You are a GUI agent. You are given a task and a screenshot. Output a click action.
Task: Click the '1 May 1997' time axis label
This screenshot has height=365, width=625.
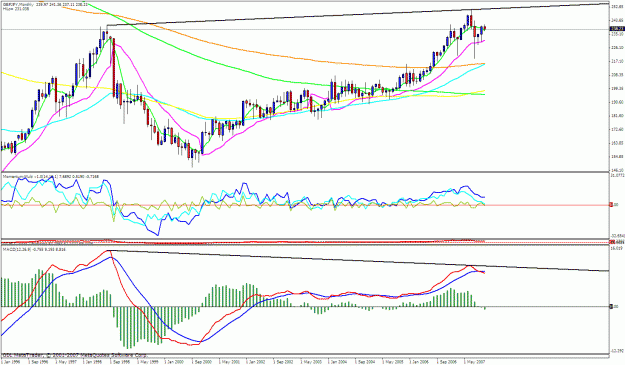tap(66, 361)
